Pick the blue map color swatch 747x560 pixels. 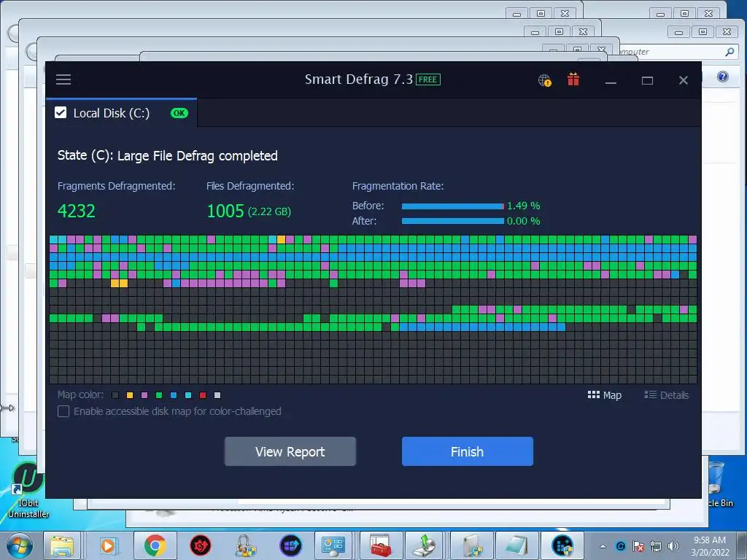(x=174, y=395)
